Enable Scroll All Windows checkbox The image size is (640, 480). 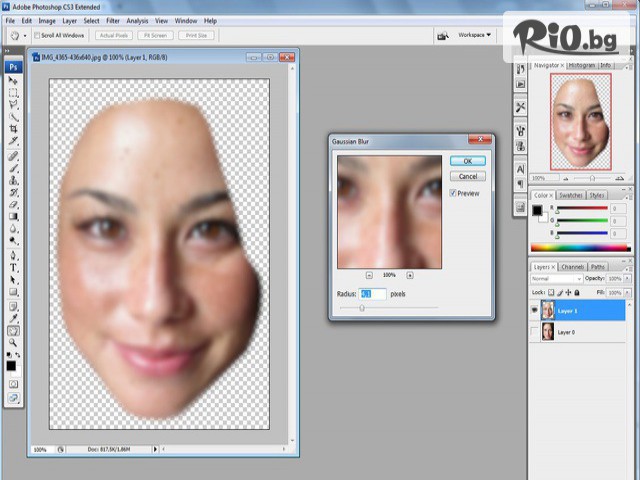coord(37,35)
